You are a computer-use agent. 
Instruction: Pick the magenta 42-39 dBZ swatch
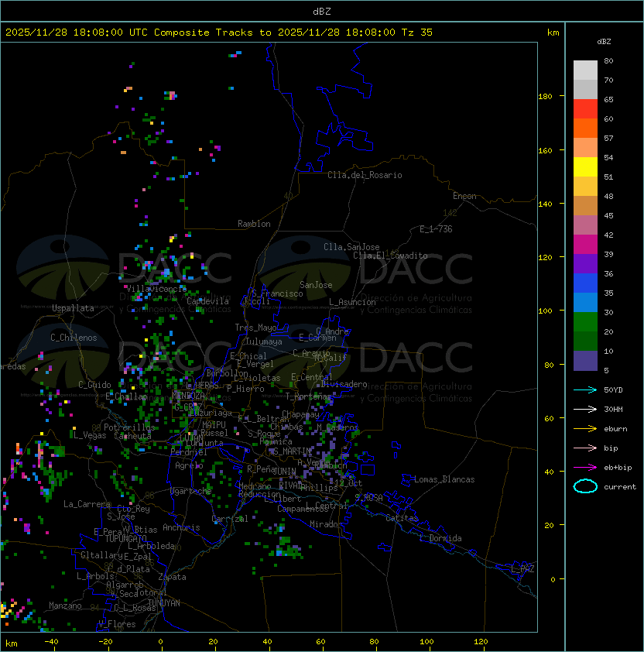[585, 244]
